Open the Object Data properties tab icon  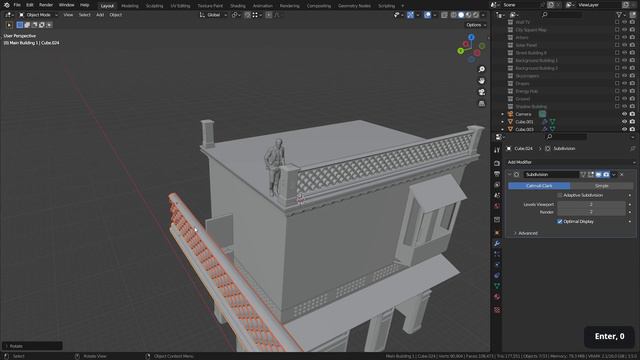(497, 286)
